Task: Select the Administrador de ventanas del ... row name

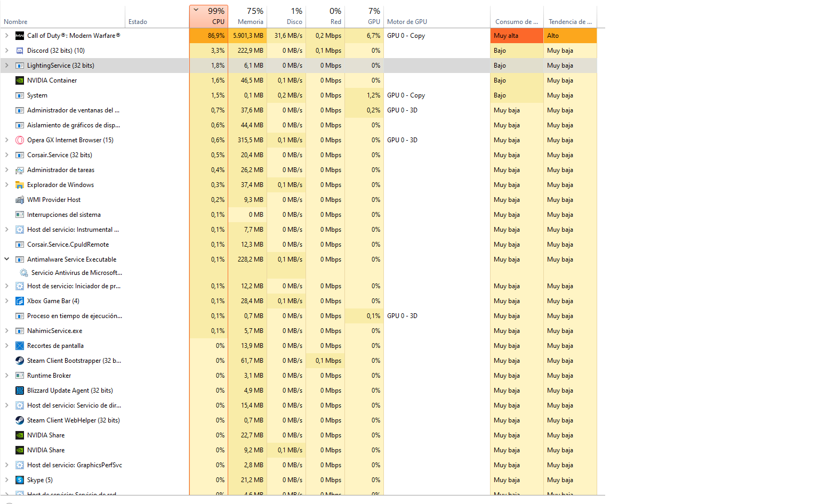Action: 73,110
